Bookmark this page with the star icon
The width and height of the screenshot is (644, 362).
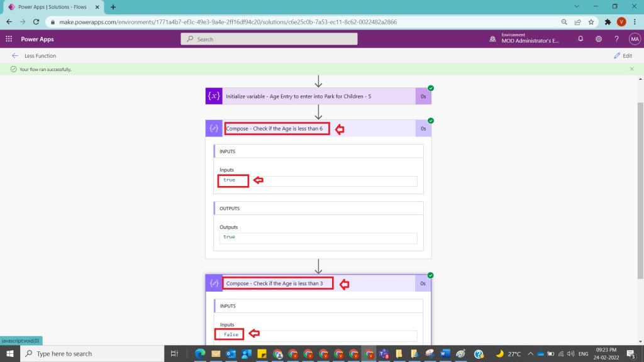coord(591,21)
